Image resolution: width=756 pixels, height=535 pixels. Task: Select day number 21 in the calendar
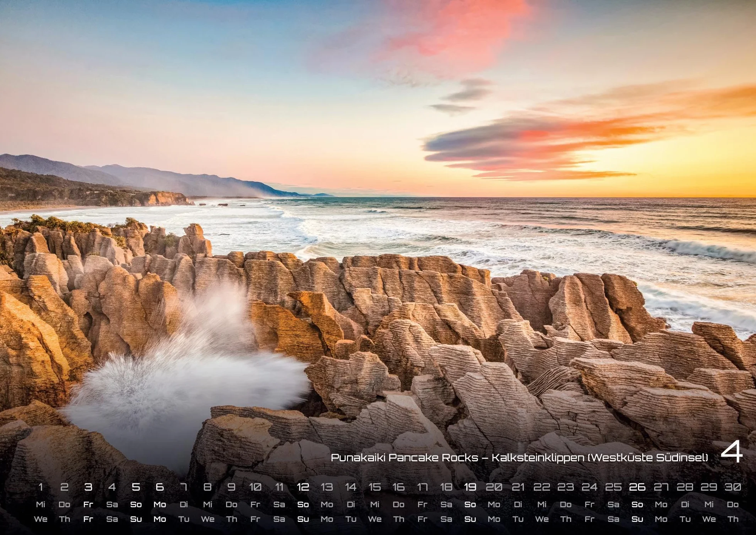click(x=518, y=487)
